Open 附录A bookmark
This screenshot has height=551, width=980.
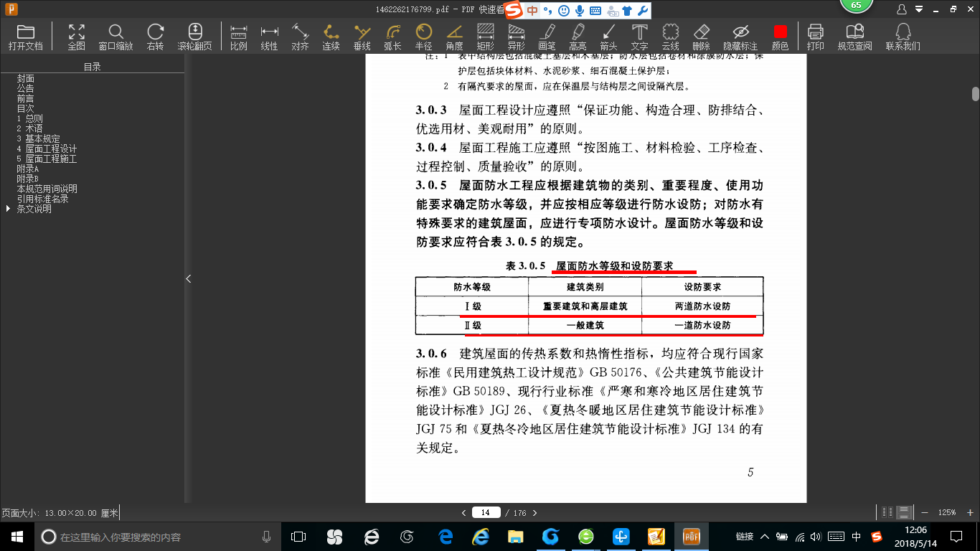[x=28, y=169]
